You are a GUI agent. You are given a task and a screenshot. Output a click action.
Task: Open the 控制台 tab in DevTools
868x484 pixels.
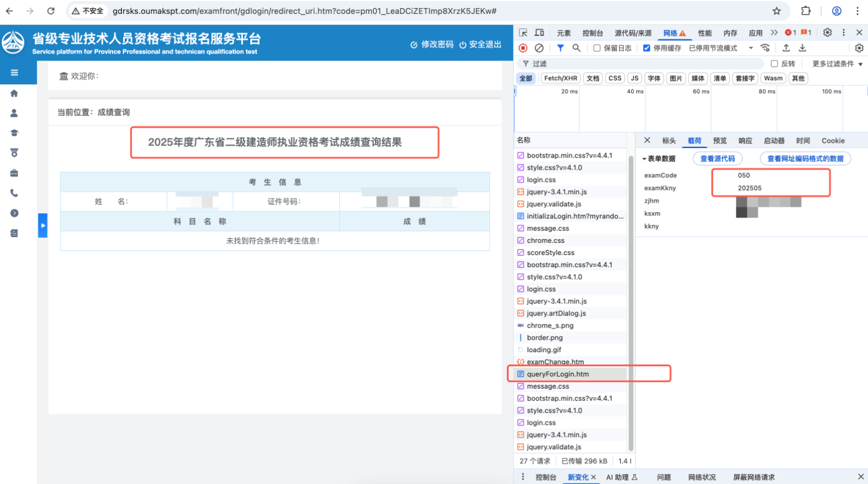[x=592, y=33]
